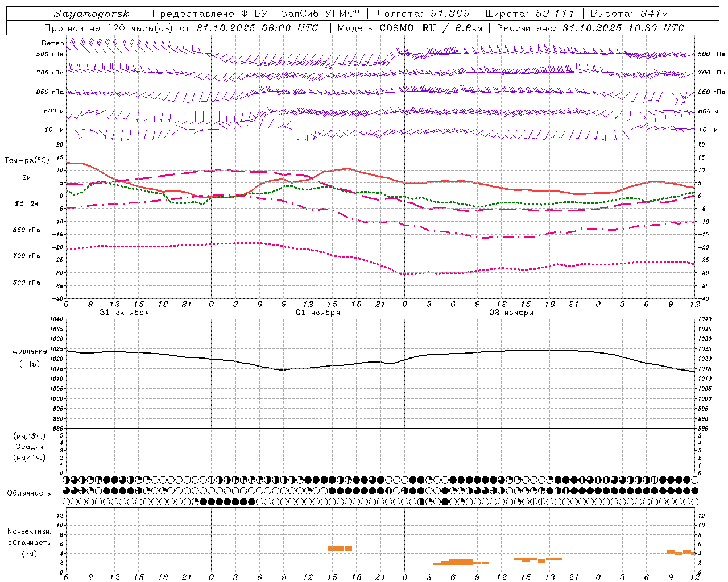
Task: Click the 'Конвективн.' convective panel label
Action: click(x=30, y=531)
